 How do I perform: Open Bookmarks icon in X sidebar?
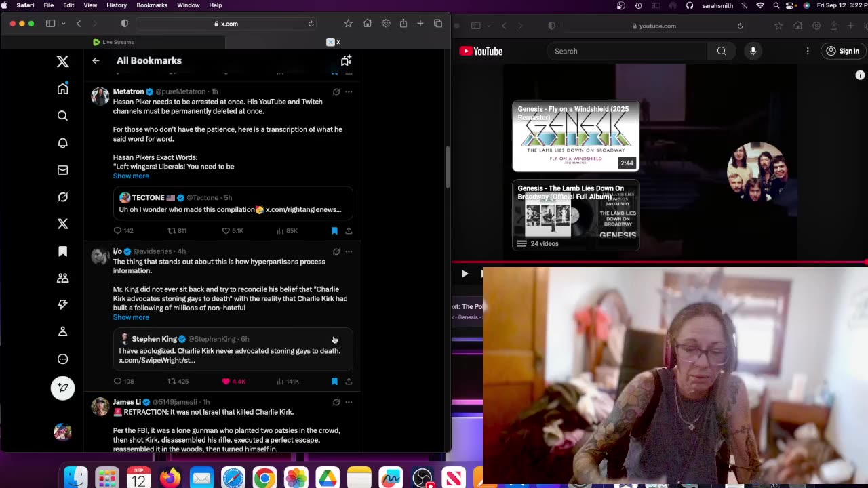tap(62, 251)
